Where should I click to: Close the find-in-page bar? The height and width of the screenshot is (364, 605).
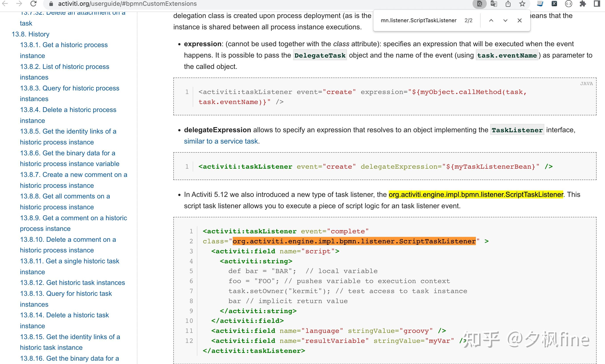click(x=519, y=20)
